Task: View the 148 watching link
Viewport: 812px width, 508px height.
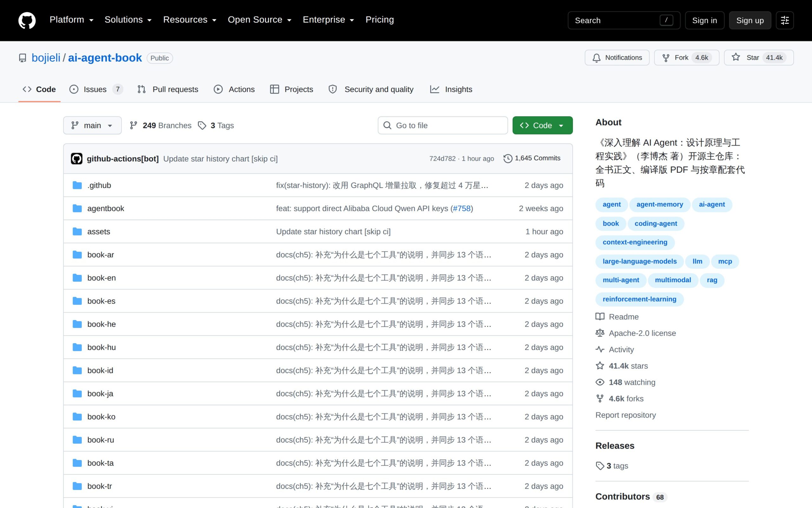Action: pyautogui.click(x=625, y=382)
